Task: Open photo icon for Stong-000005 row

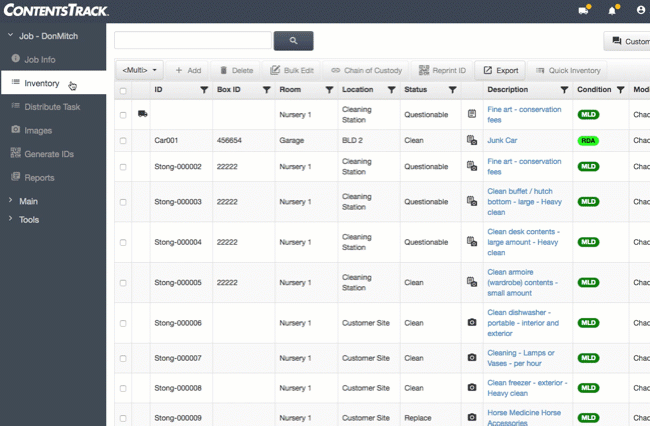Action: [x=472, y=282]
